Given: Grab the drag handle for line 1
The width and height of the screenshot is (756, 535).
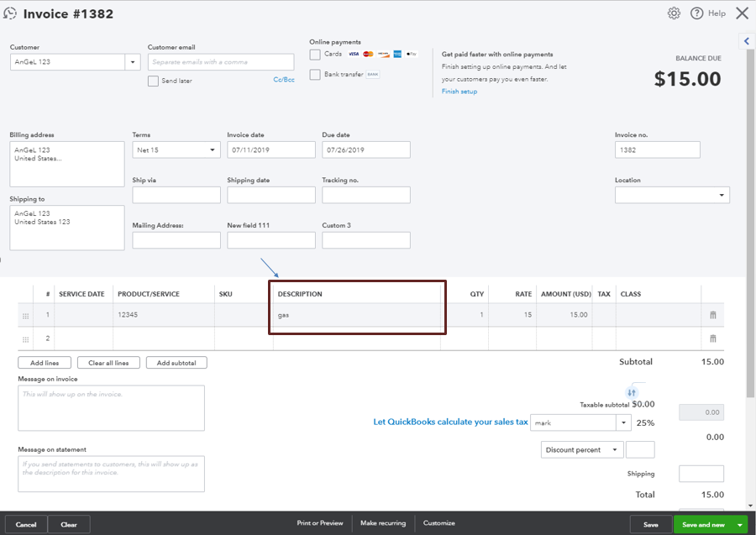Looking at the screenshot, I should tap(25, 316).
